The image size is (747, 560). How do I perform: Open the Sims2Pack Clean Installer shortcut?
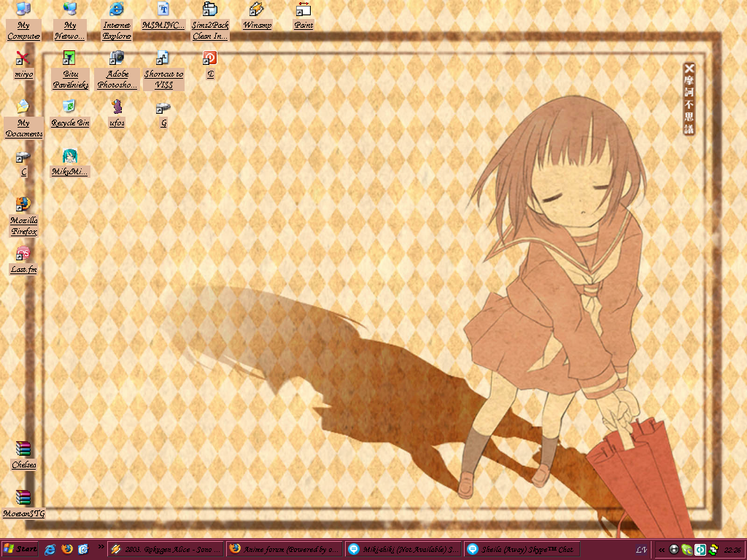pyautogui.click(x=210, y=21)
